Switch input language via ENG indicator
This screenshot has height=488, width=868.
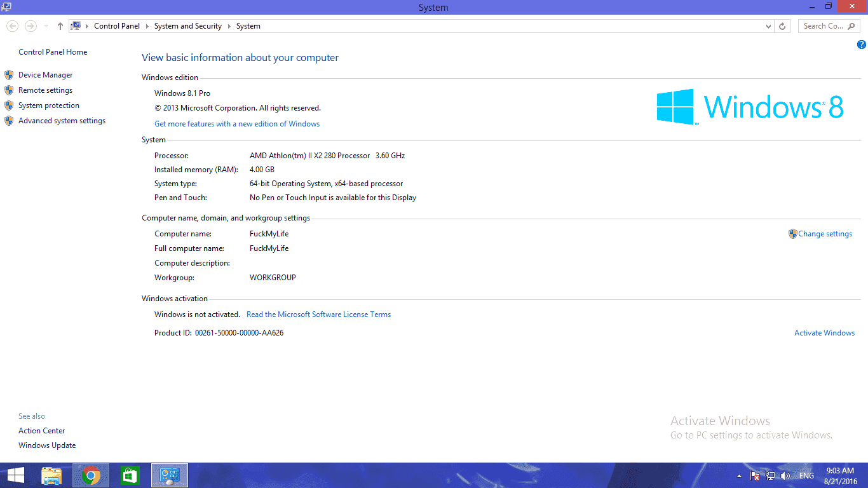[806, 476]
